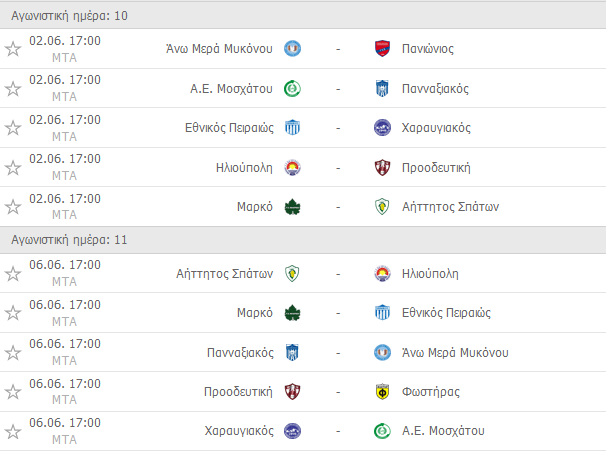Click the Άνω Μερά Μυκόνου crest on matchday 10

coord(293,48)
